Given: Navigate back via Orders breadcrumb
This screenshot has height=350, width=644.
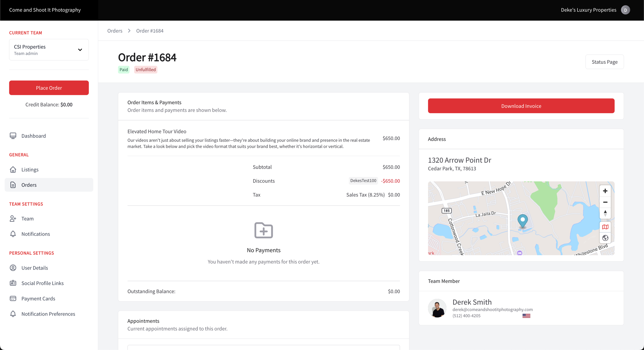Looking at the screenshot, I should click(115, 31).
